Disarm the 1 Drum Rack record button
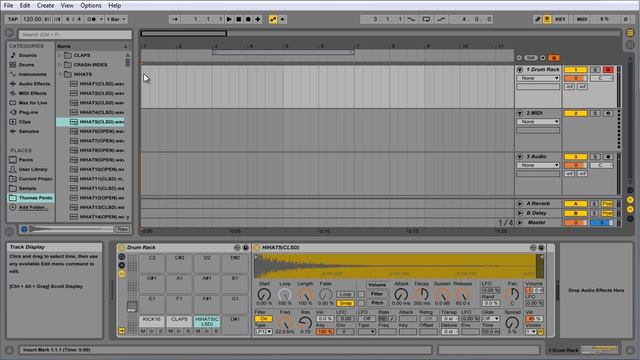 click(608, 70)
